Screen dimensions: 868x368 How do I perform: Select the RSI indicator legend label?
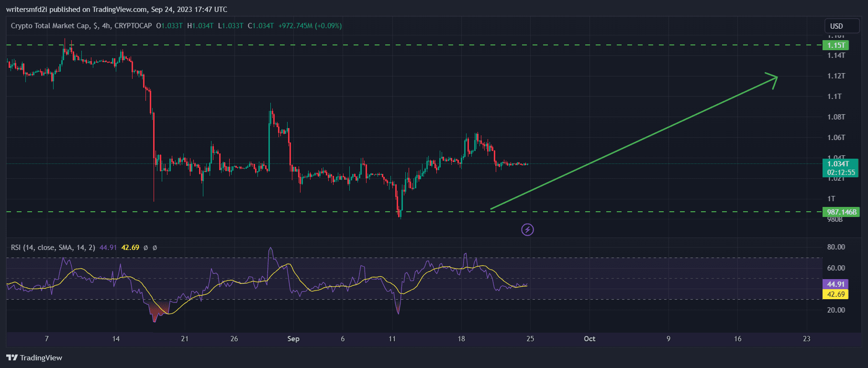tap(53, 248)
